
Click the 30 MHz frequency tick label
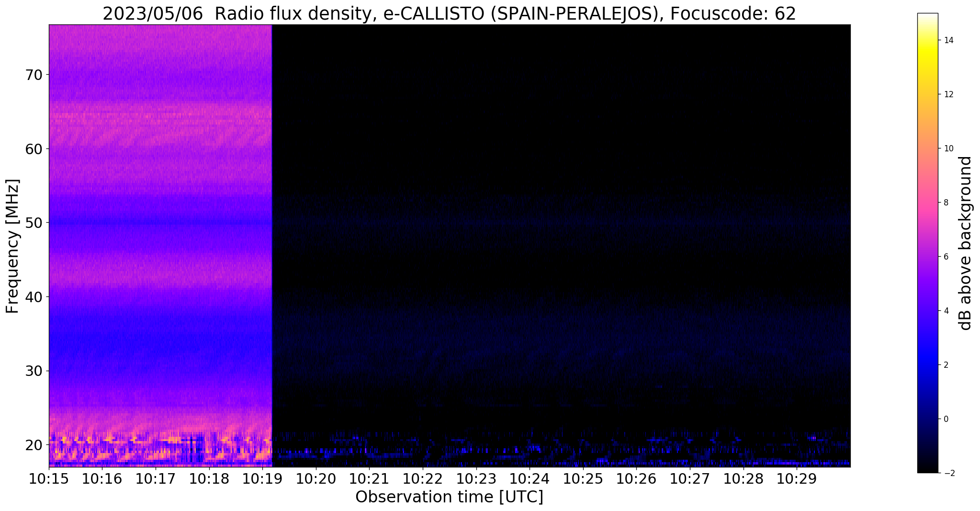point(34,371)
